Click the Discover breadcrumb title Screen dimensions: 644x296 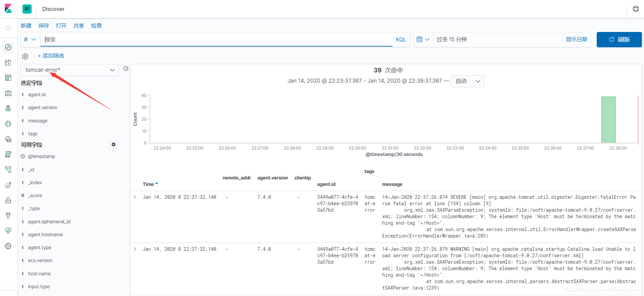pos(53,9)
